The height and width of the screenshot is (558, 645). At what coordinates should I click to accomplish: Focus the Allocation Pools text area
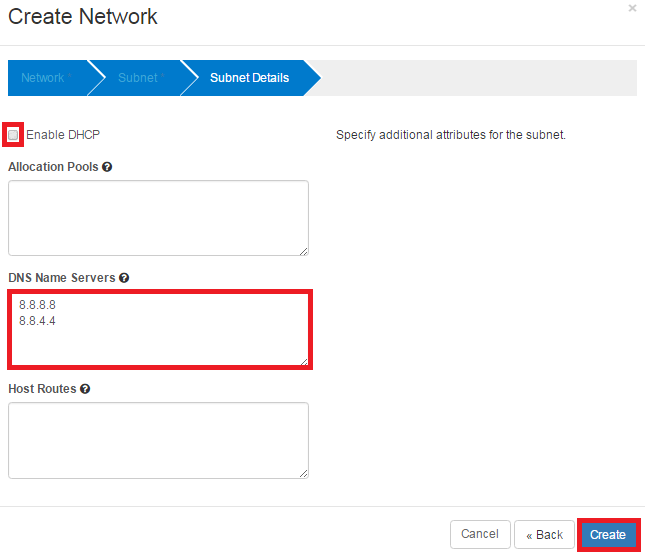tap(158, 217)
